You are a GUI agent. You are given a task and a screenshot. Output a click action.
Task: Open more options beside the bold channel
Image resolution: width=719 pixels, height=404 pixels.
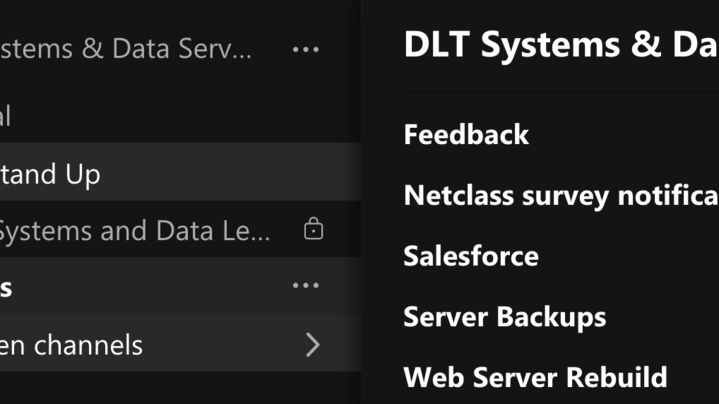(305, 287)
